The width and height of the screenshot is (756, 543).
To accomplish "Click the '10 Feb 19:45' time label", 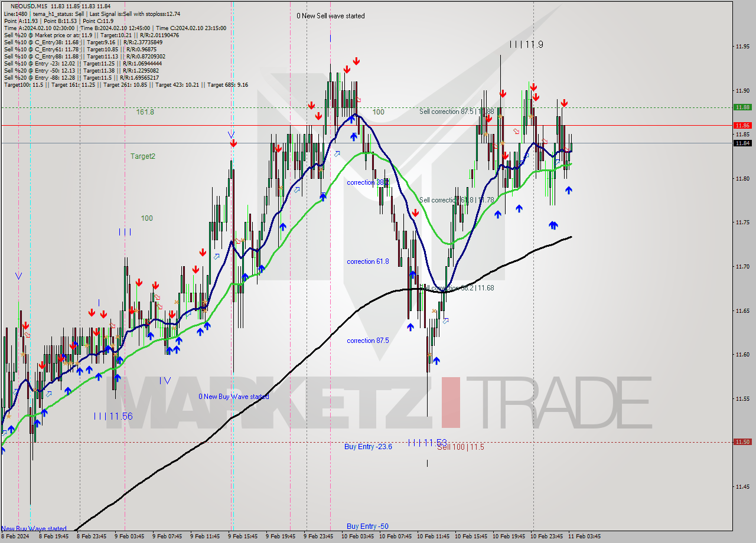I will [509, 537].
